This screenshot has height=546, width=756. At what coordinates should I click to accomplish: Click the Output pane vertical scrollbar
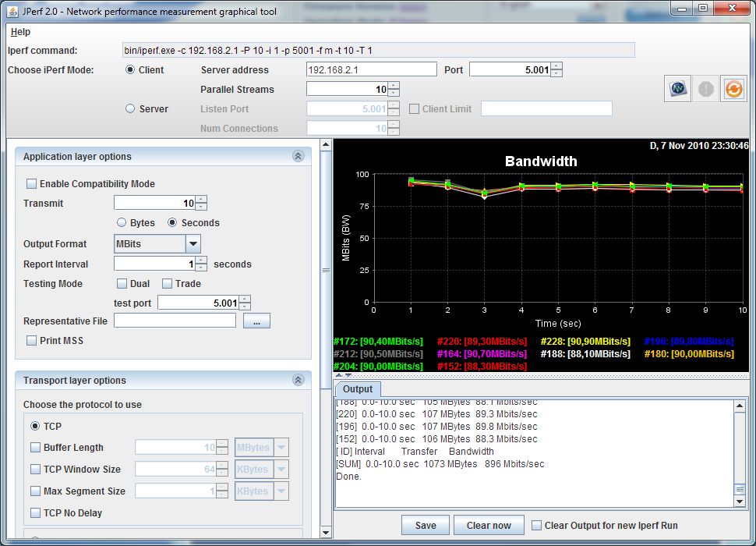tap(739, 452)
